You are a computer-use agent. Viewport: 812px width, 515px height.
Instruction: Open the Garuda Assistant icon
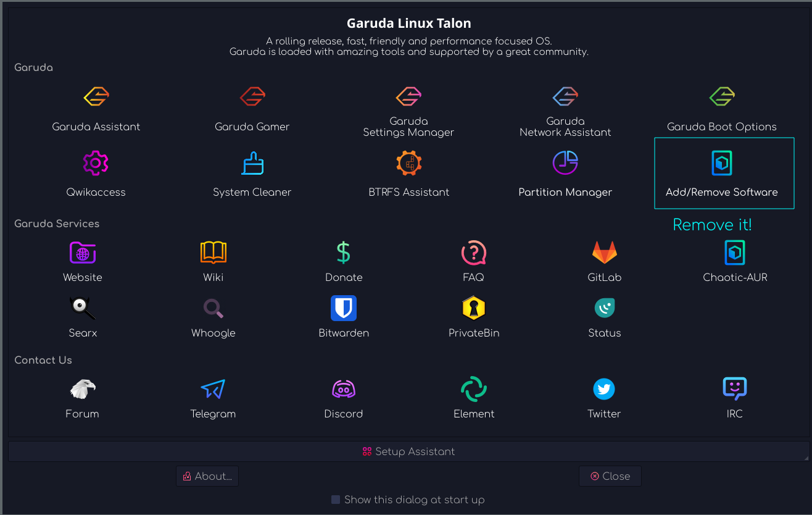click(x=96, y=97)
